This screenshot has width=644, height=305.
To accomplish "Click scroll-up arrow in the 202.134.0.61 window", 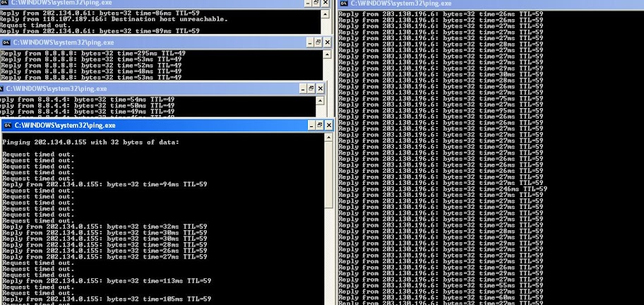I will (x=326, y=15).
